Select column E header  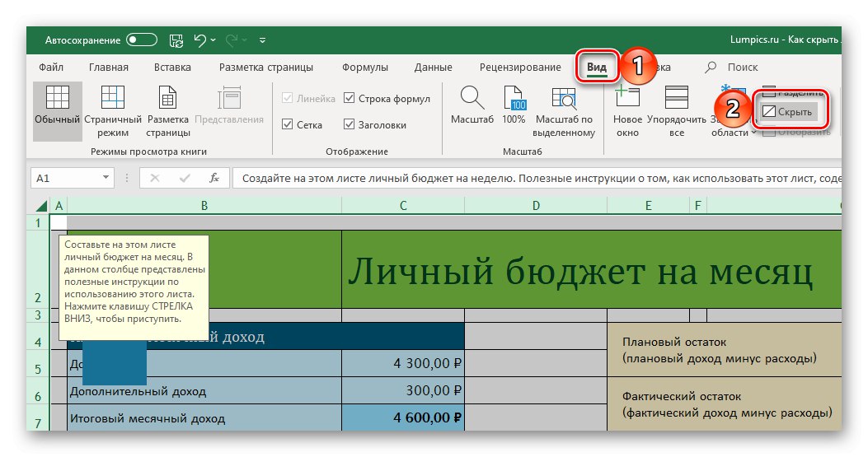coord(648,206)
